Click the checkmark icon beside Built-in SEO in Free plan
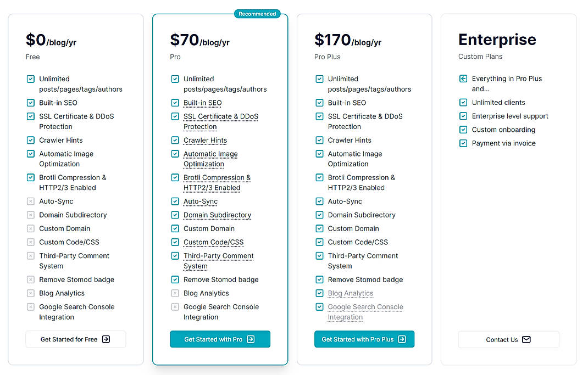This screenshot has height=375, width=588. click(x=30, y=103)
